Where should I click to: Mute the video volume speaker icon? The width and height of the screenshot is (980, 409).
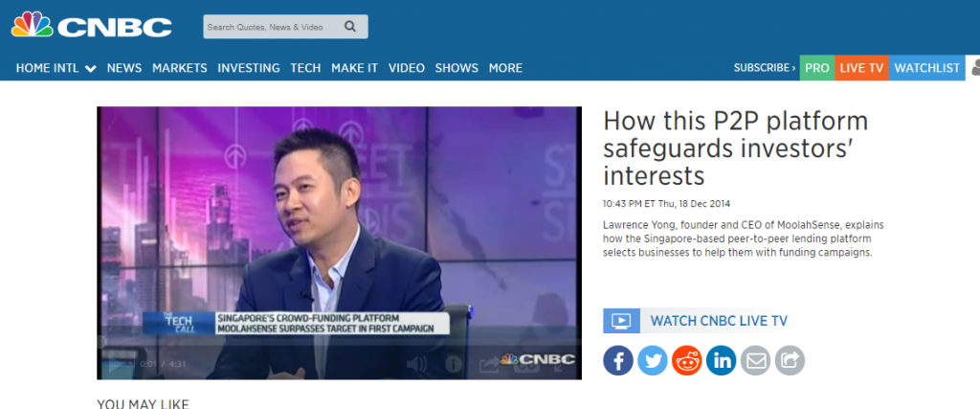tap(416, 364)
